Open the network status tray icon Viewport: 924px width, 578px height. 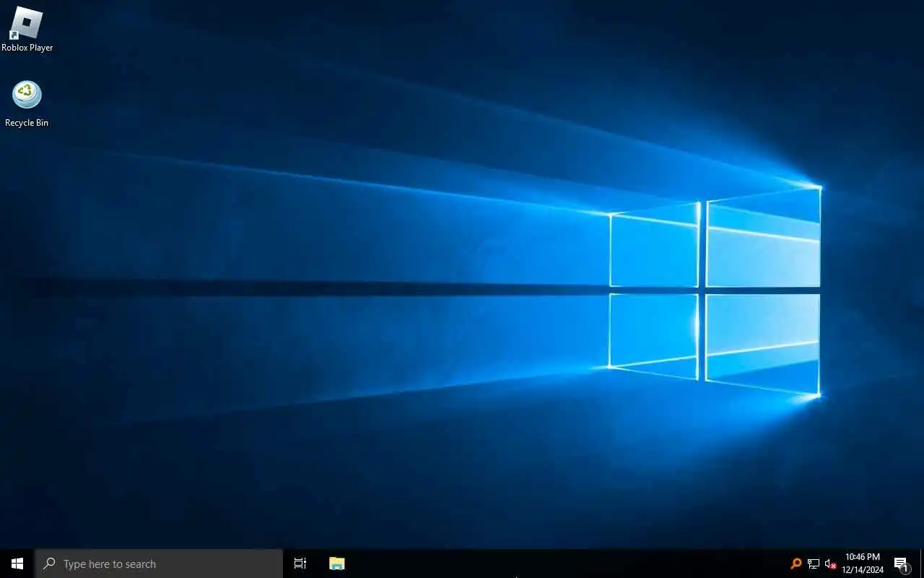pos(814,564)
